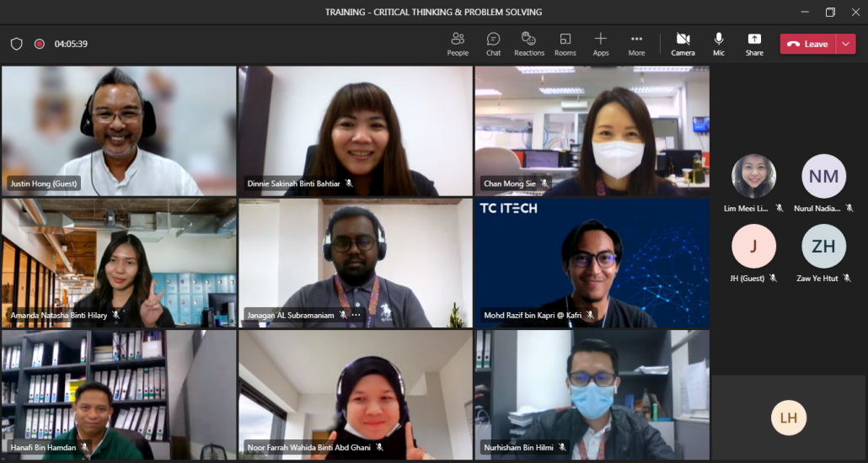The width and height of the screenshot is (868, 463).
Task: Minimize the meeting window
Action: [x=805, y=12]
